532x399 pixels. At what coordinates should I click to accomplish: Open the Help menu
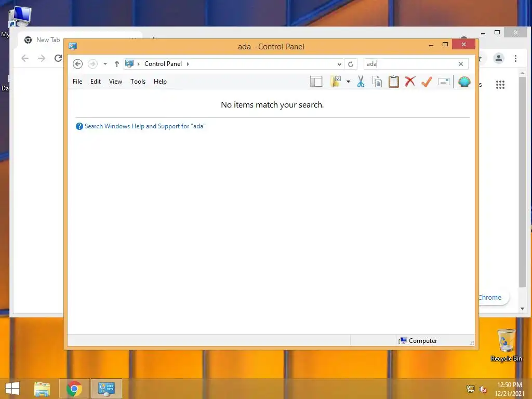pos(160,82)
